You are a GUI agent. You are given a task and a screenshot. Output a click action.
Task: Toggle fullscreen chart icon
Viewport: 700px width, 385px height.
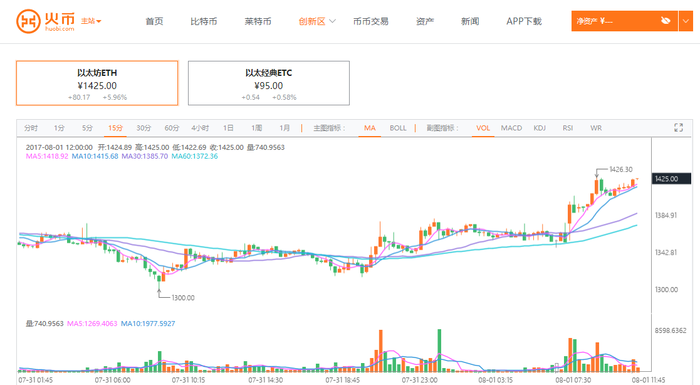point(679,128)
